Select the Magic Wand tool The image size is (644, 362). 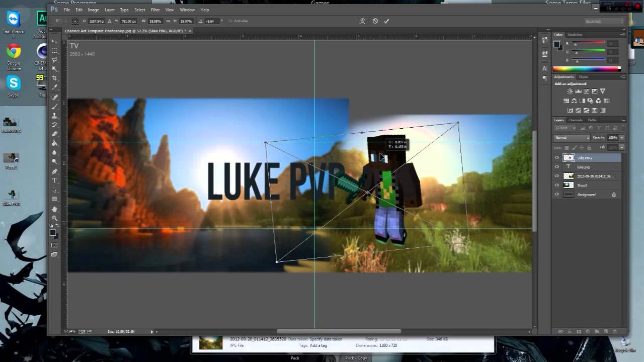pos(55,69)
